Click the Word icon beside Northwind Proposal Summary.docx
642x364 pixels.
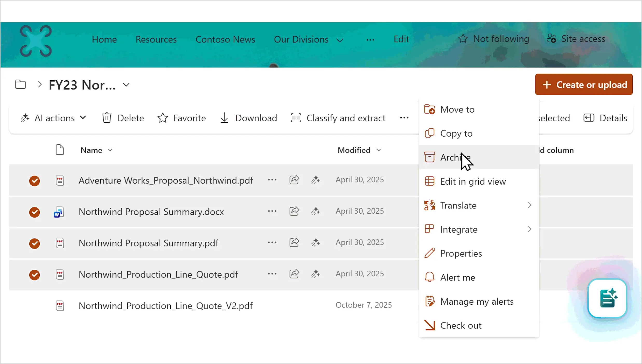tap(59, 212)
